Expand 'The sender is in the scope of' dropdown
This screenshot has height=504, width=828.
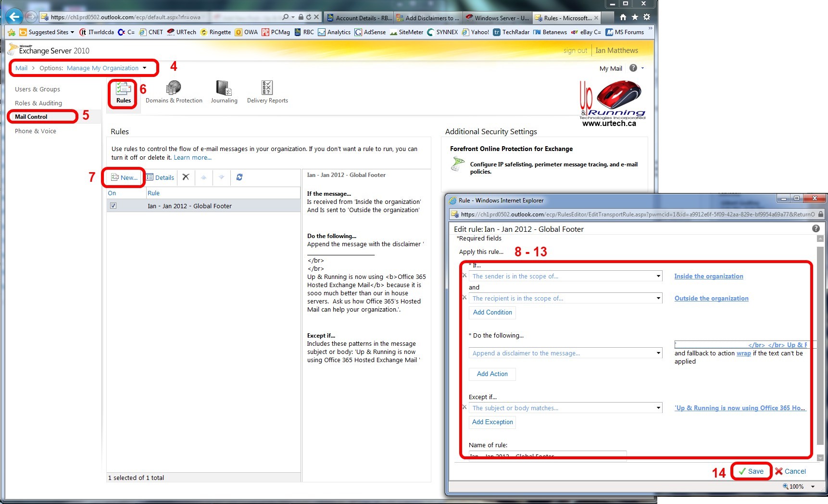(x=658, y=277)
